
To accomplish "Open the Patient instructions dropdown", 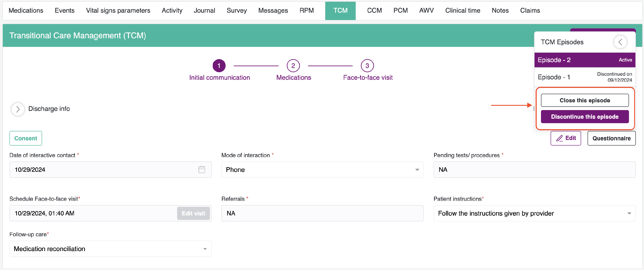I will (x=534, y=213).
